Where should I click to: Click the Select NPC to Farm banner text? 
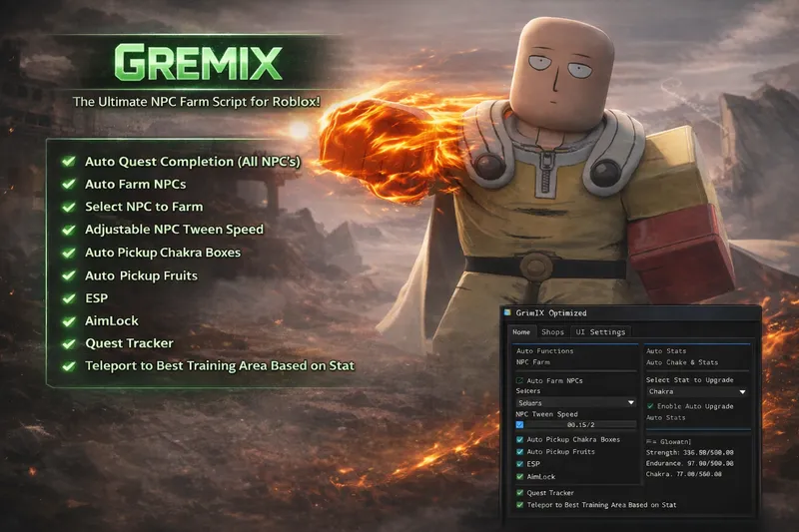144,207
